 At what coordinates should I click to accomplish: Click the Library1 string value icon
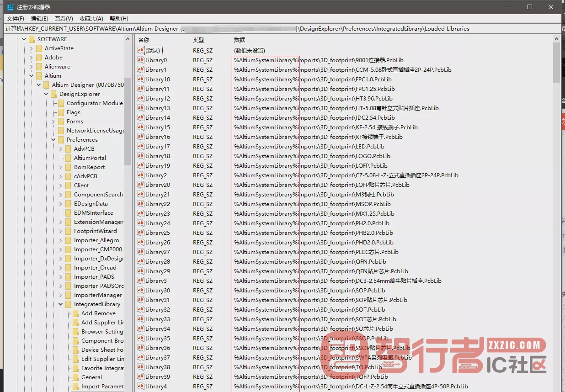coord(141,69)
